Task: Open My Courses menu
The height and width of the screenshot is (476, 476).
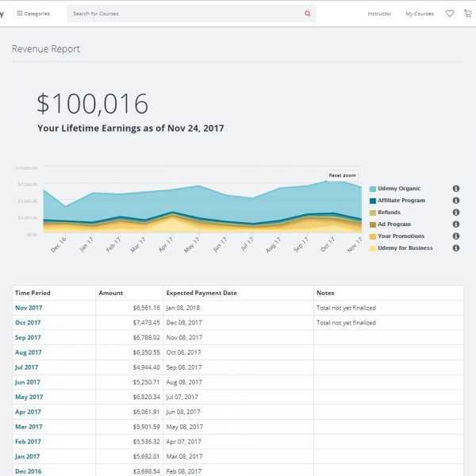Action: coord(419,13)
